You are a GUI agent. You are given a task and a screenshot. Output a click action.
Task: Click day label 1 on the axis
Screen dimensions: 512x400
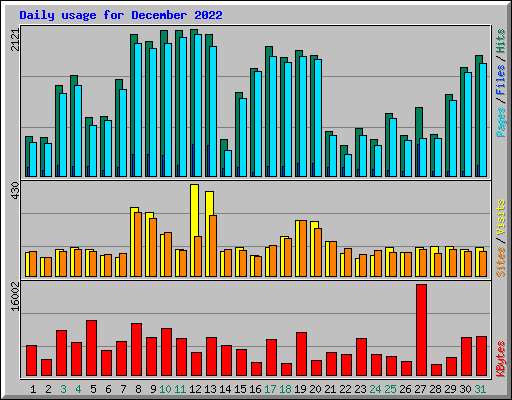click(x=33, y=389)
